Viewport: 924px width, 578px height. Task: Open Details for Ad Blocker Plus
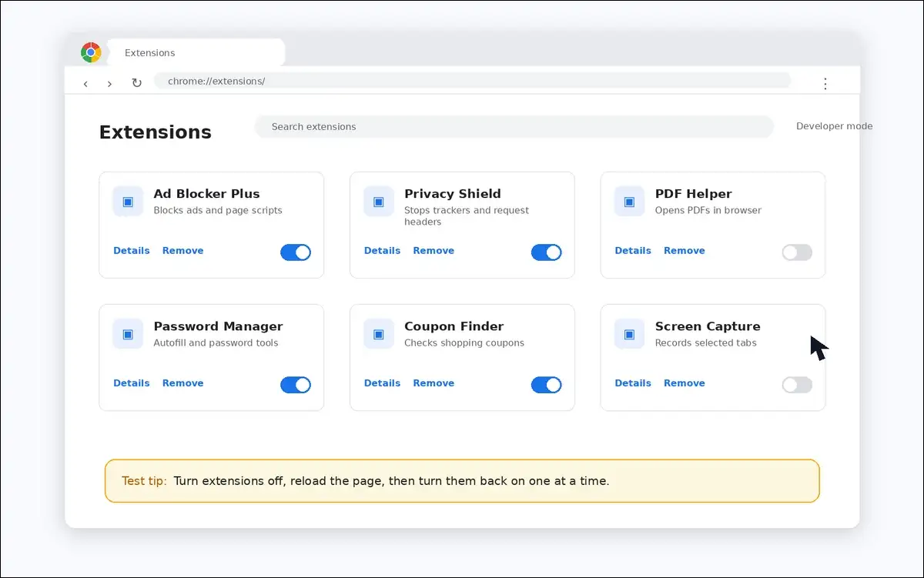coord(132,250)
